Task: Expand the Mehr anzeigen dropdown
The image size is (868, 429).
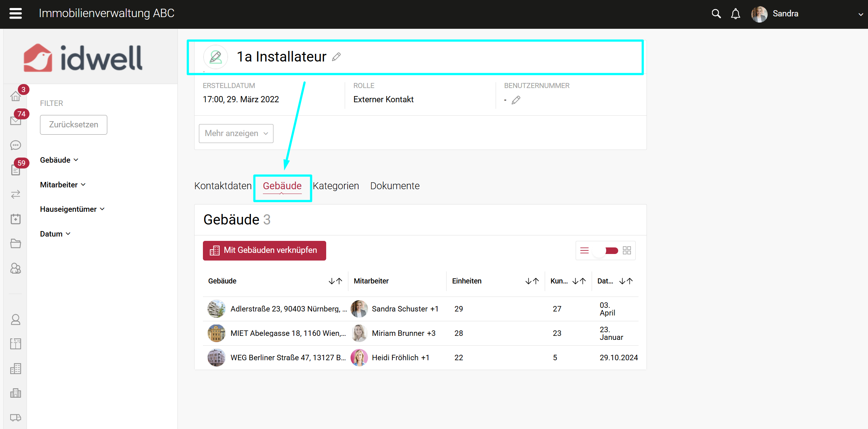Action: click(236, 134)
